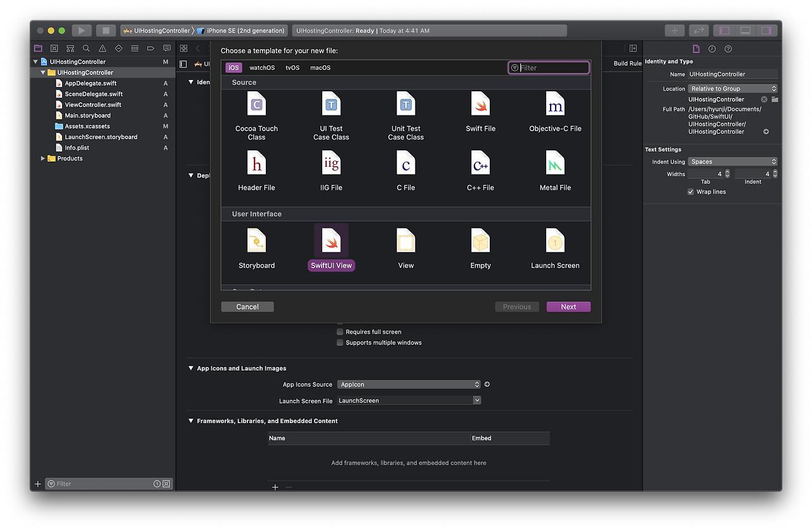812x531 pixels.
Task: Select the Metal File template
Action: (x=555, y=171)
